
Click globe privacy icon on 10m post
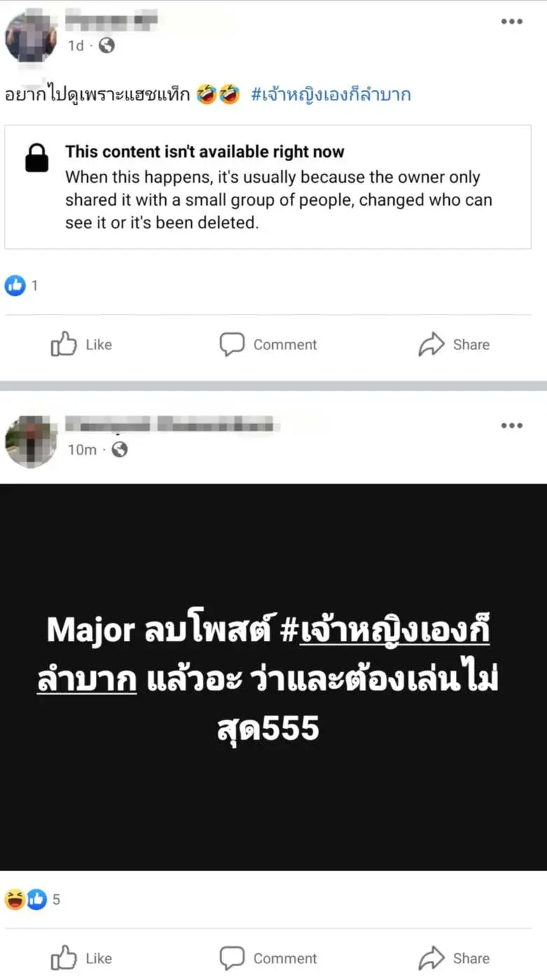coord(120,449)
